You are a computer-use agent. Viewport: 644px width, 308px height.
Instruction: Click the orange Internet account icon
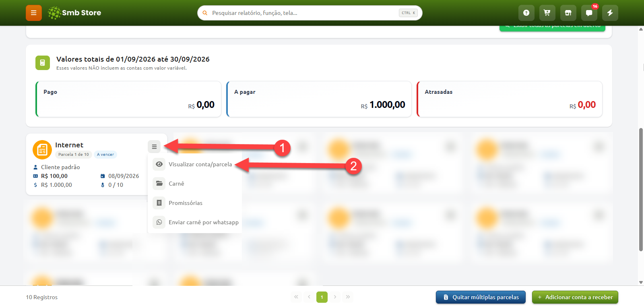pos(42,150)
